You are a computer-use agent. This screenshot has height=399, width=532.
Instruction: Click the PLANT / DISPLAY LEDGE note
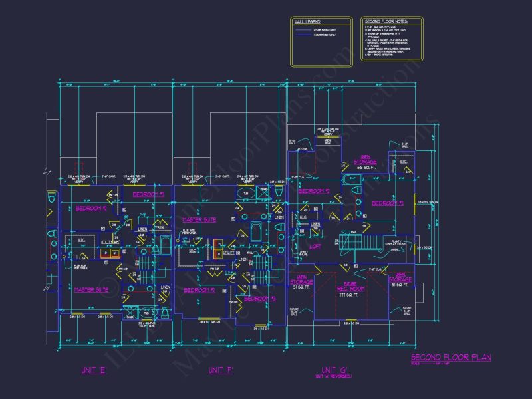[396, 243]
